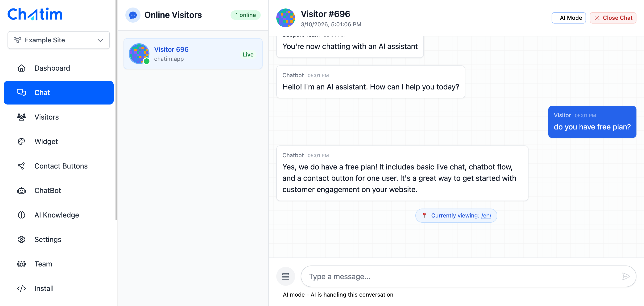Click the Chat bubbles icon in sidebar

(x=21, y=93)
